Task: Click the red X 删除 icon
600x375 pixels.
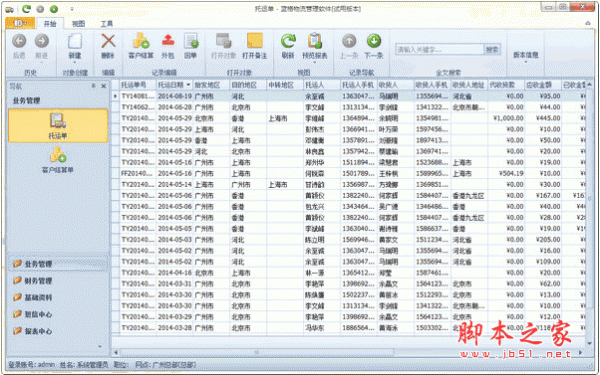Action: coord(108,41)
